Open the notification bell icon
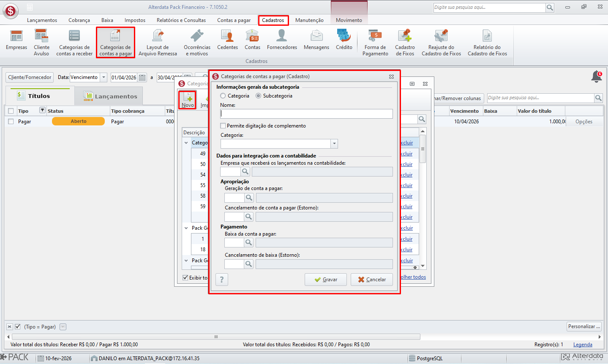The height and width of the screenshot is (364, 608). 597,77
